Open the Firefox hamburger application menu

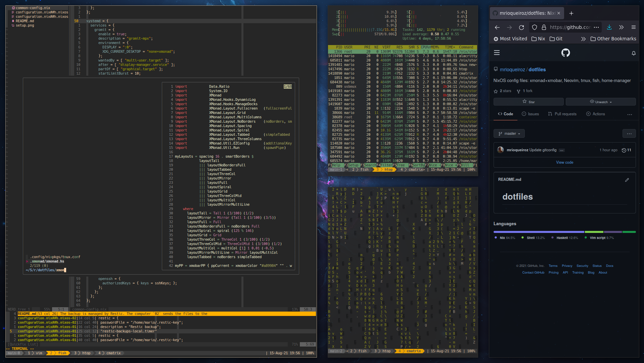pyautogui.click(x=634, y=28)
